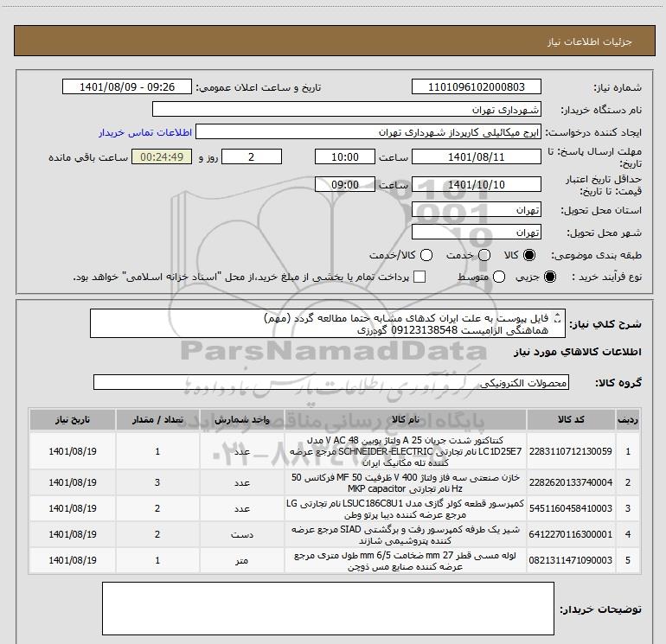
Task: Click the validity time field 09:00
Action: 345,184
